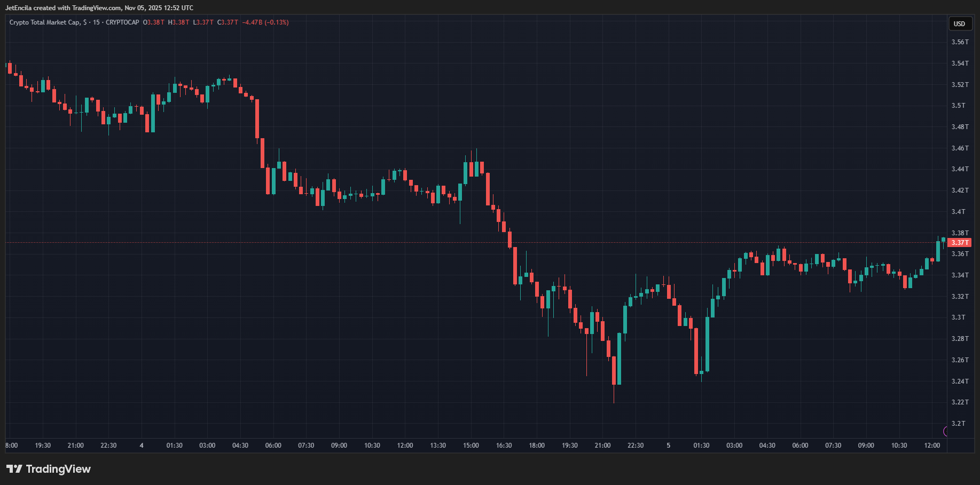Toggle the USD currency button
The width and height of the screenshot is (980, 485).
[x=960, y=23]
